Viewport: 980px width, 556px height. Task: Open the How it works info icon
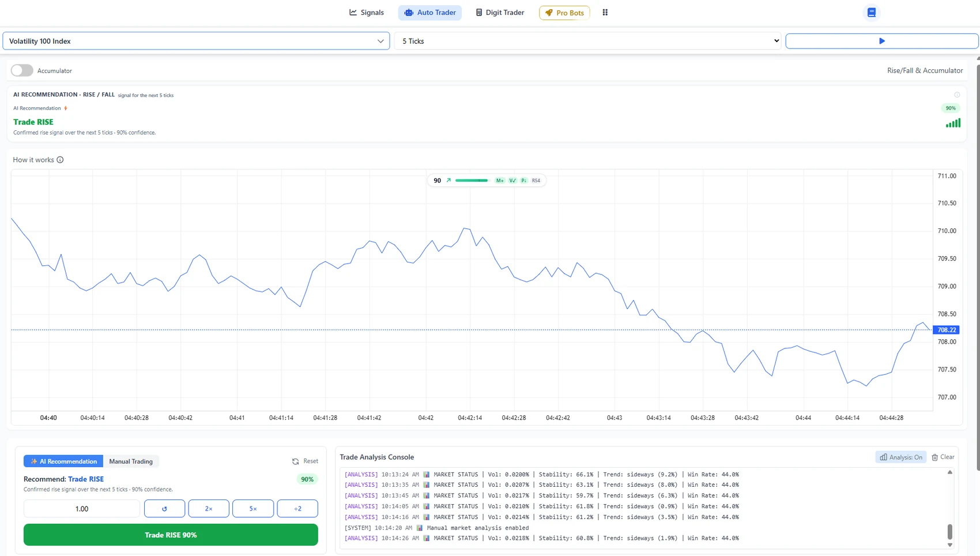(x=60, y=160)
